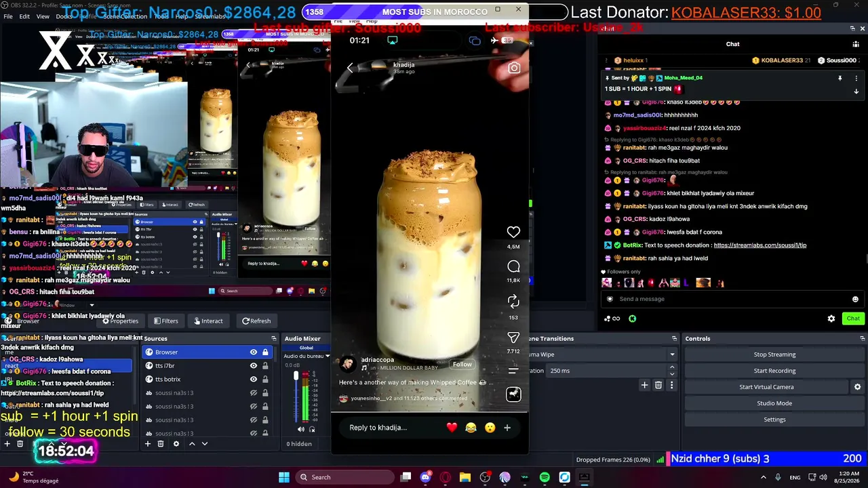The height and width of the screenshot is (488, 868).
Task: Open adriaccopa's profile picture
Action: coord(347,364)
